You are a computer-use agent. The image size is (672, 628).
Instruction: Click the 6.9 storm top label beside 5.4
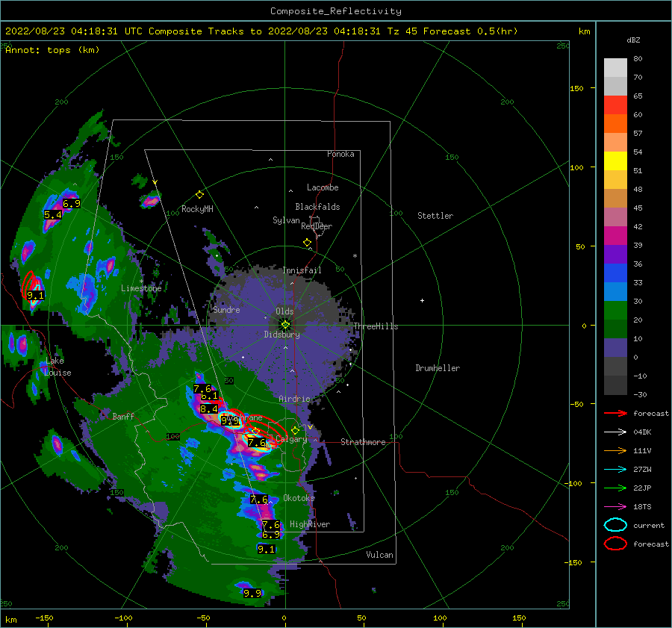[72, 204]
